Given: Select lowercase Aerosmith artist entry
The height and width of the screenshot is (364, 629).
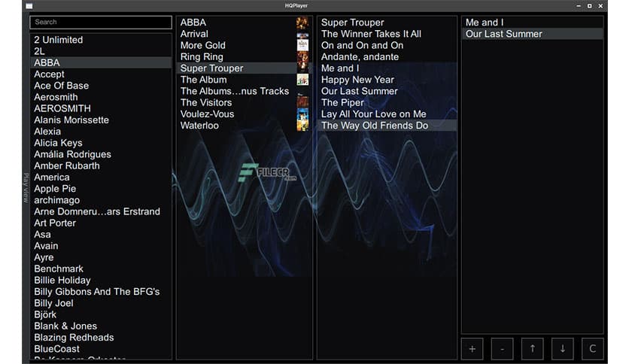Looking at the screenshot, I should [x=101, y=97].
